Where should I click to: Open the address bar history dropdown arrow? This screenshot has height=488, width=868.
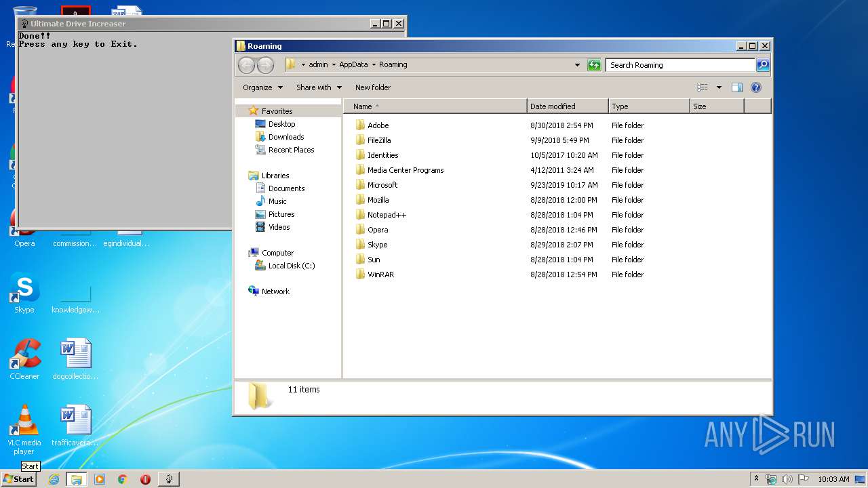pos(577,65)
